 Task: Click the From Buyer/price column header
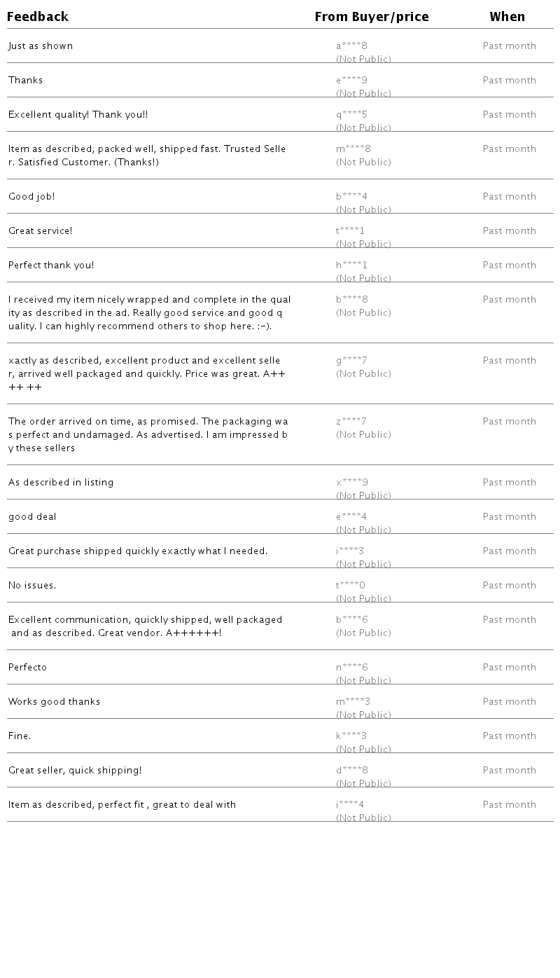pyautogui.click(x=371, y=17)
